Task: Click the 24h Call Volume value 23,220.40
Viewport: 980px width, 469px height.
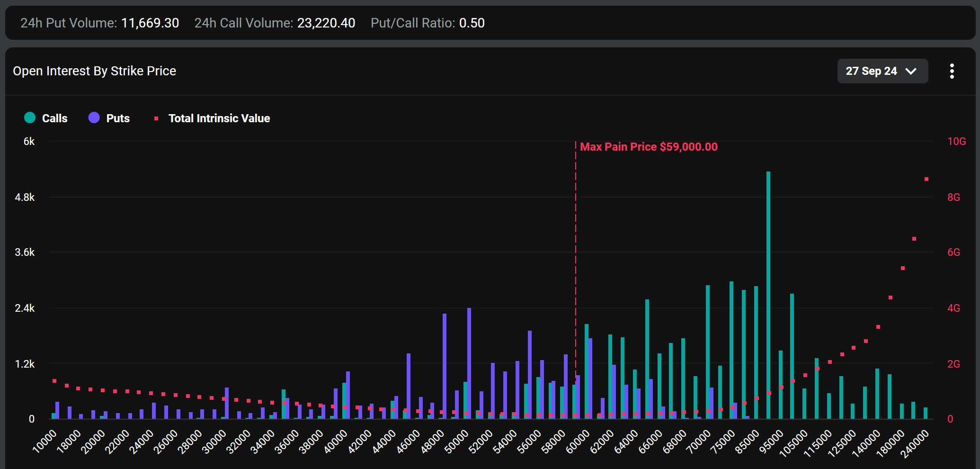Action: [x=326, y=23]
